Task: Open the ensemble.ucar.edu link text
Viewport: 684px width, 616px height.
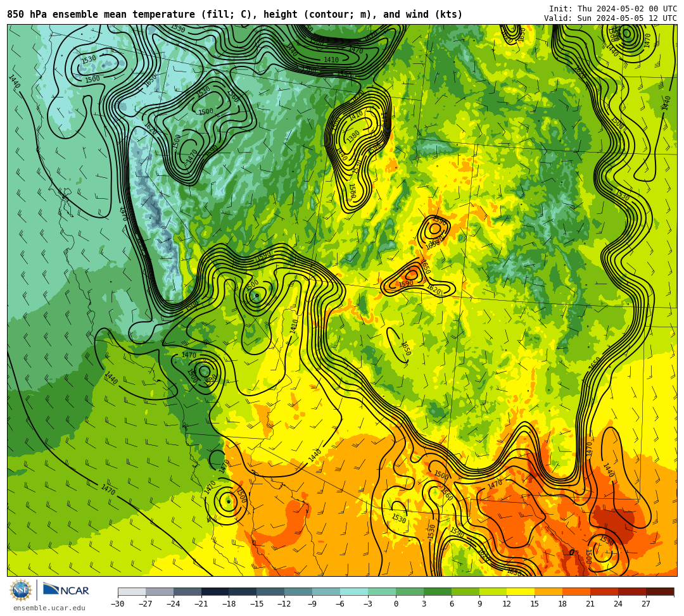Action: pyautogui.click(x=49, y=608)
